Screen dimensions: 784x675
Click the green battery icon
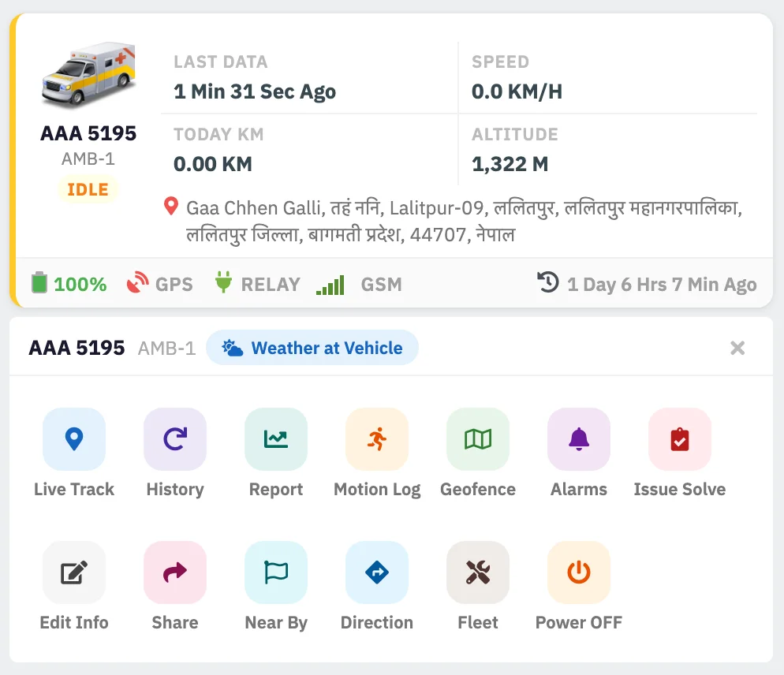tap(39, 282)
